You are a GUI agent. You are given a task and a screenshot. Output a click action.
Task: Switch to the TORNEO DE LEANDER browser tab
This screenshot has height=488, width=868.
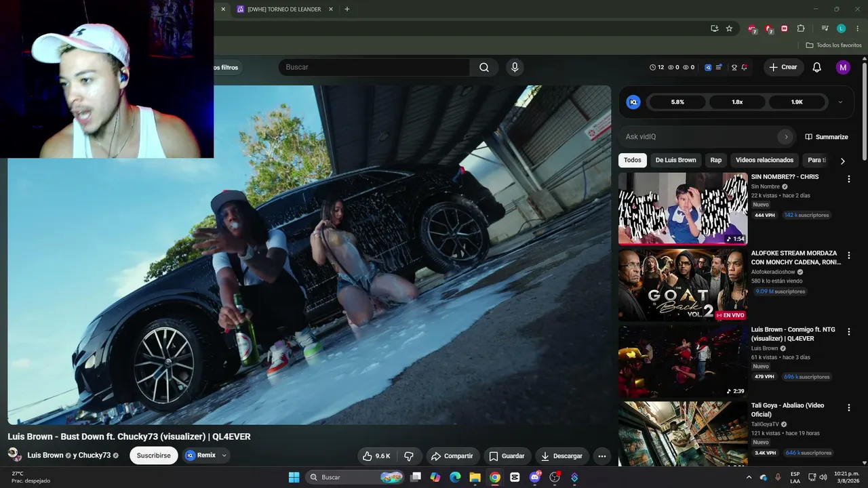pyautogui.click(x=285, y=9)
